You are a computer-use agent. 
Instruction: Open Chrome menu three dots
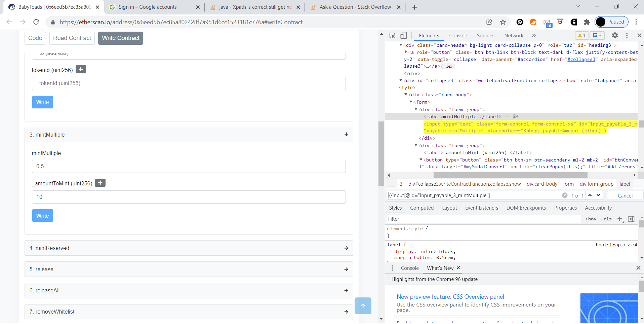pos(636,22)
